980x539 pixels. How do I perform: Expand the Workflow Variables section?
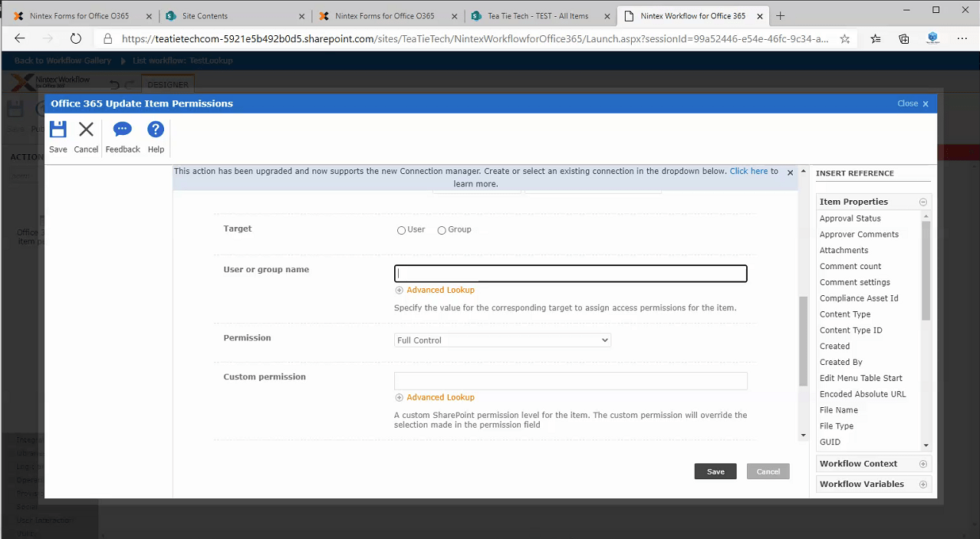click(x=923, y=485)
